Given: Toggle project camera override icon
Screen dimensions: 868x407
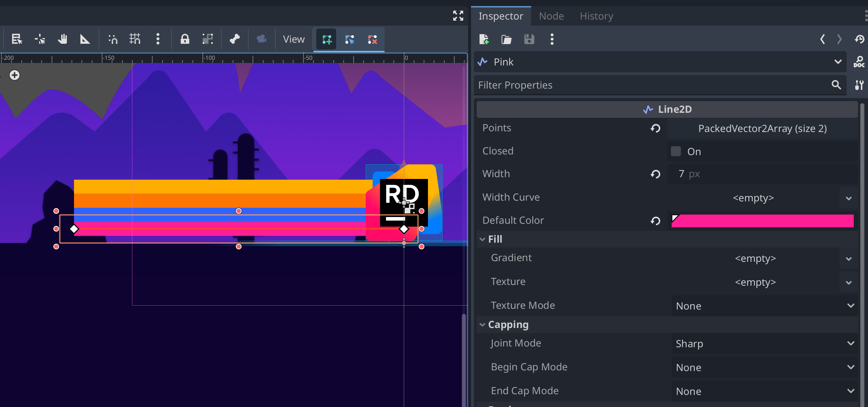Looking at the screenshot, I should coord(261,39).
